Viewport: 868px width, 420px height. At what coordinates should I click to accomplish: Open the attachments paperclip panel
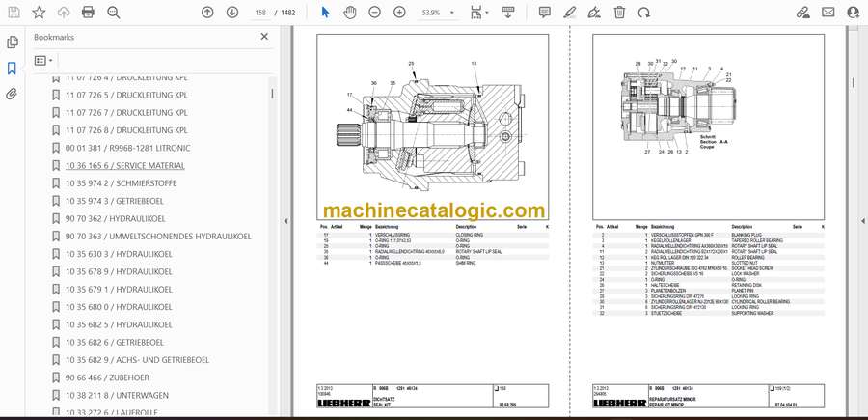coord(13,95)
